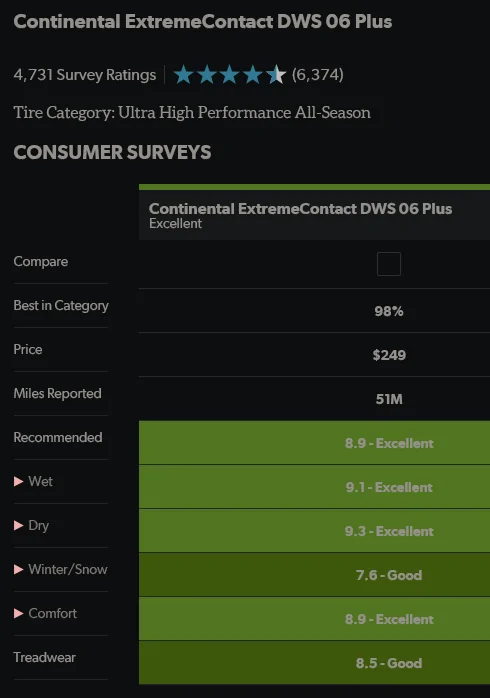The height and width of the screenshot is (698, 490).
Task: Click the Winter/Snow 7.6 Good cell
Action: point(314,575)
